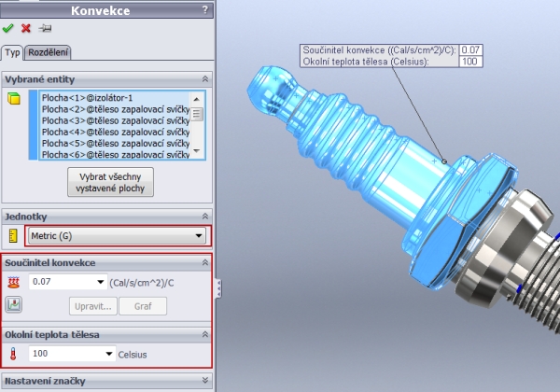560x392 pixels.
Task: Select Plocha<6>@těleso zapalovací svíčky entry
Action: click(116, 155)
